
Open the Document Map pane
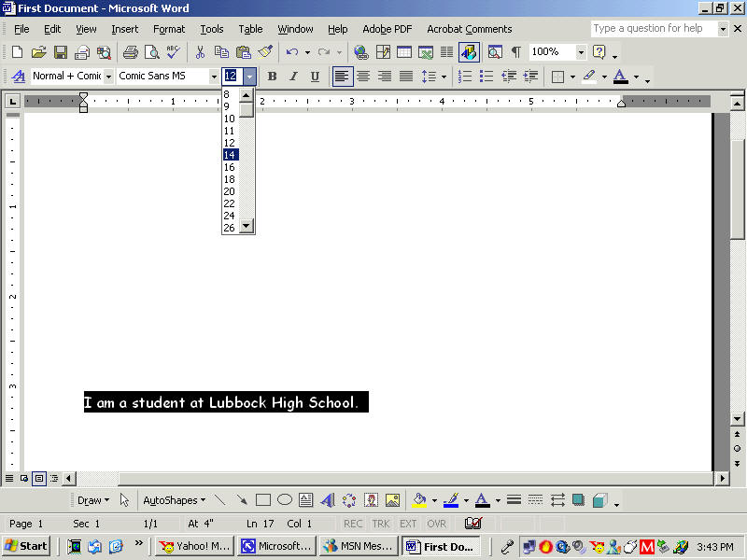tap(495, 52)
